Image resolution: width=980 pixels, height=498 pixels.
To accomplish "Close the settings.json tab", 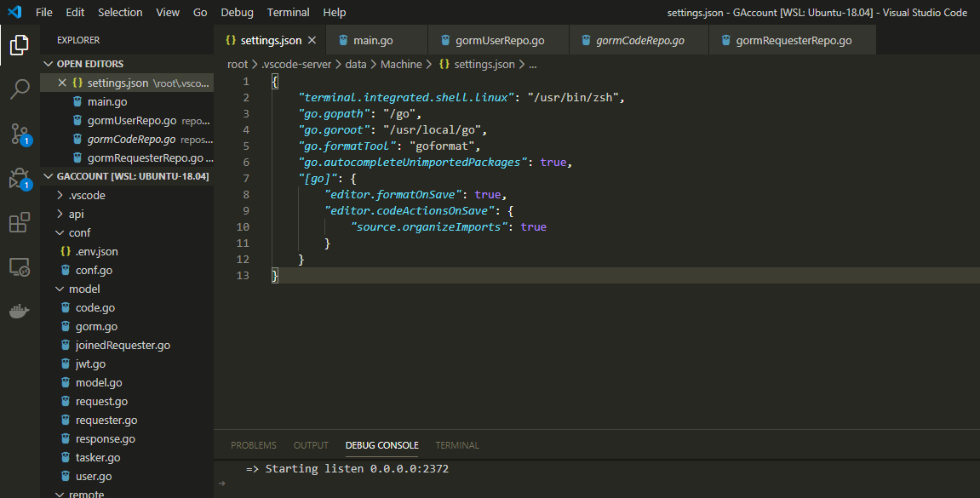I will tap(312, 39).
